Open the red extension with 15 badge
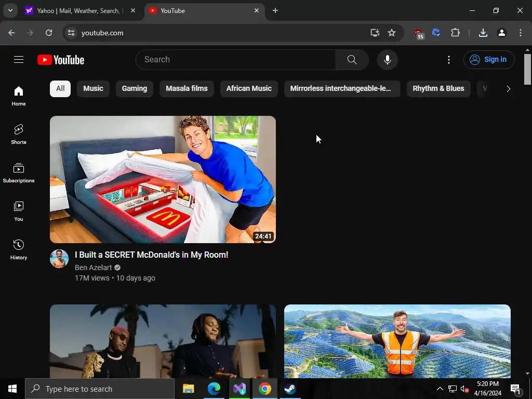Screen dimensions: 532x399 419,33
